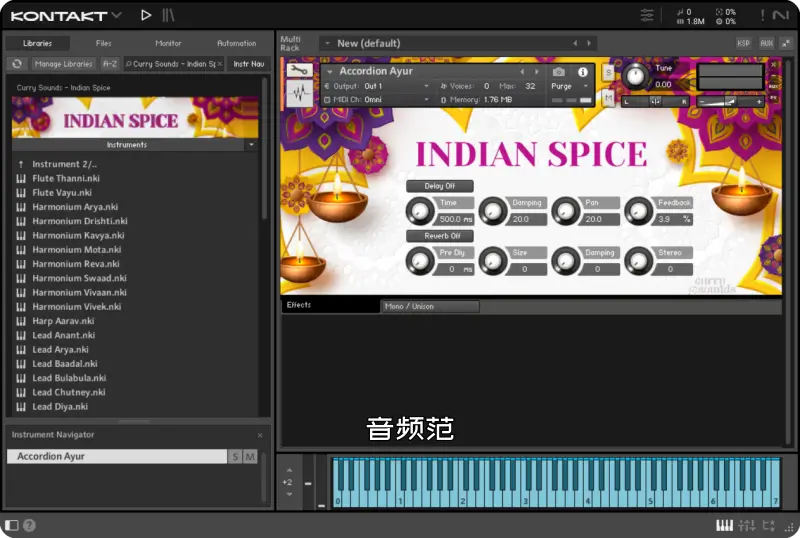Click the refresh libraries icon
The height and width of the screenshot is (538, 800).
(17, 64)
